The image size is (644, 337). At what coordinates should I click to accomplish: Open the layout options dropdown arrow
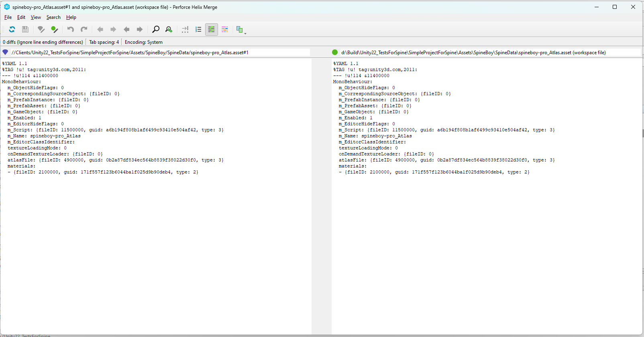(x=245, y=33)
